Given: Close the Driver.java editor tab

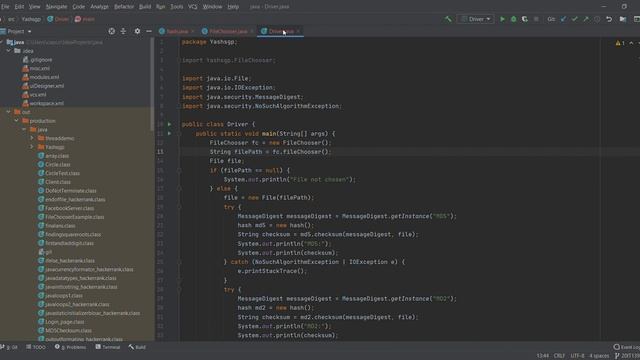Looking at the screenshot, I should point(298,31).
